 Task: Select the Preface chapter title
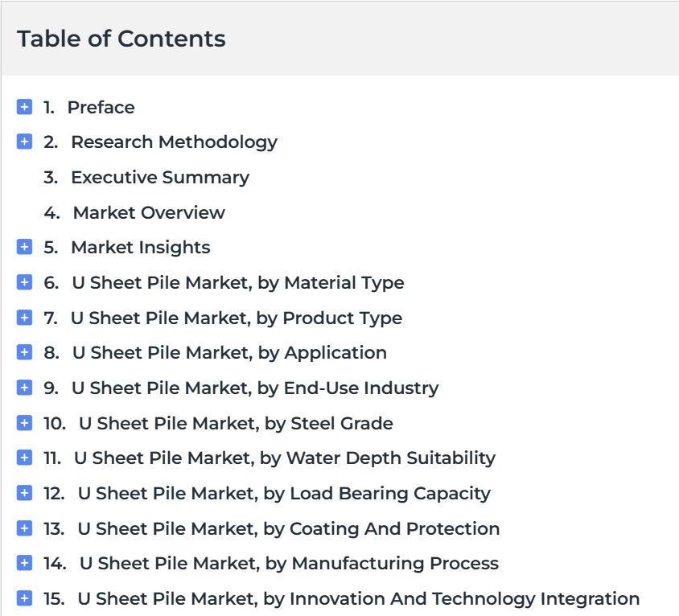[x=101, y=107]
